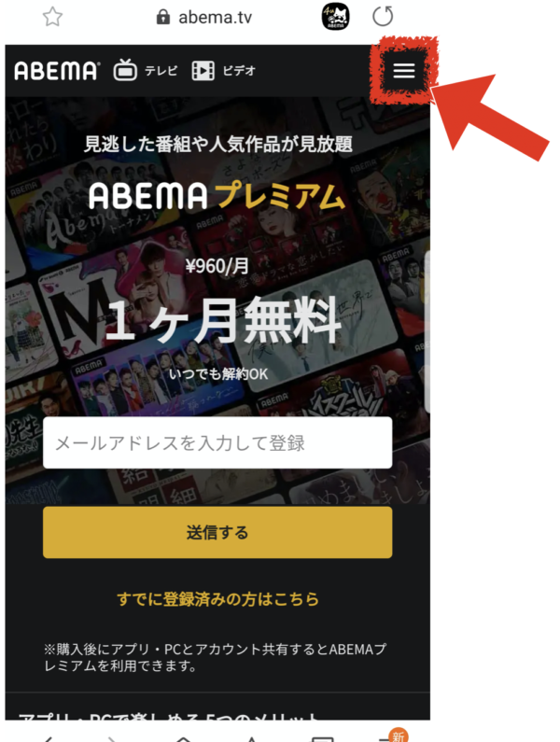The image size is (560, 742).
Task: Click the film-strip video icon in header
Action: tap(203, 71)
